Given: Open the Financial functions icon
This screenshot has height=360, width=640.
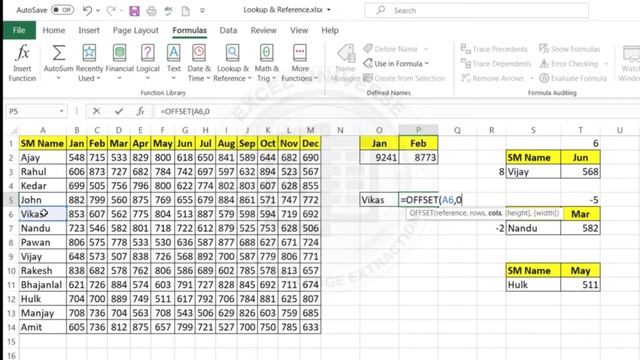Looking at the screenshot, I should pos(120,53).
